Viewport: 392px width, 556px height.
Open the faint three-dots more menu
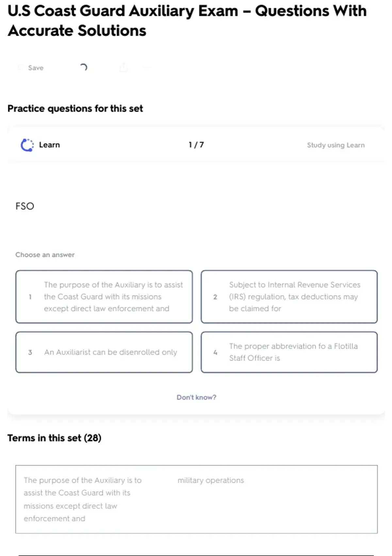tap(147, 68)
